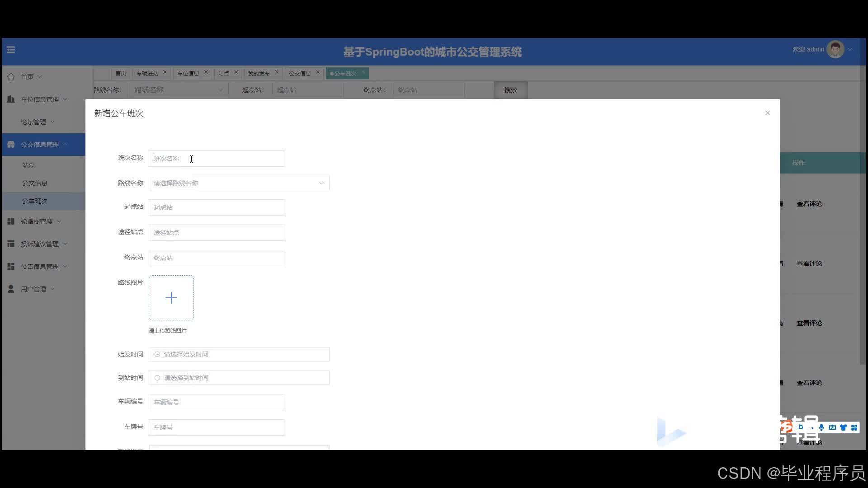Viewport: 868px width, 488px height.
Task: Click the 车位信息管理 sidebar icon
Action: pyautogui.click(x=11, y=99)
